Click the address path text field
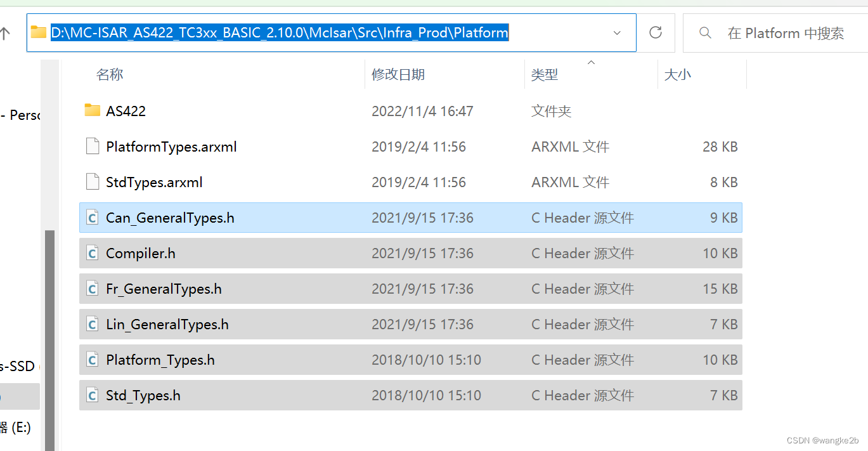Screen dimensions: 868x451 332,33
